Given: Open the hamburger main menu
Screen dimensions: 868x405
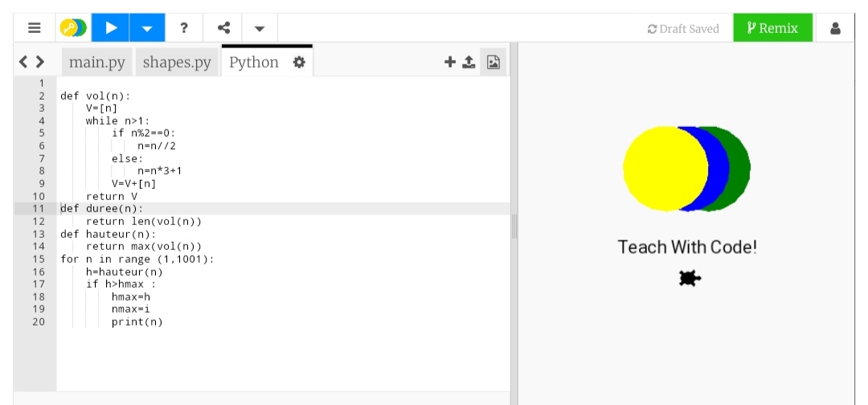Looking at the screenshot, I should coord(35,28).
